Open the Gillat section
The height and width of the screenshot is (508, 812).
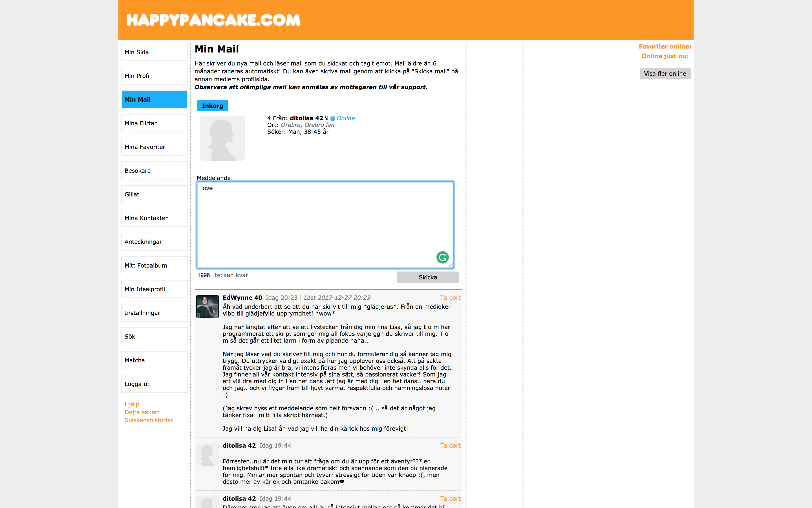154,194
